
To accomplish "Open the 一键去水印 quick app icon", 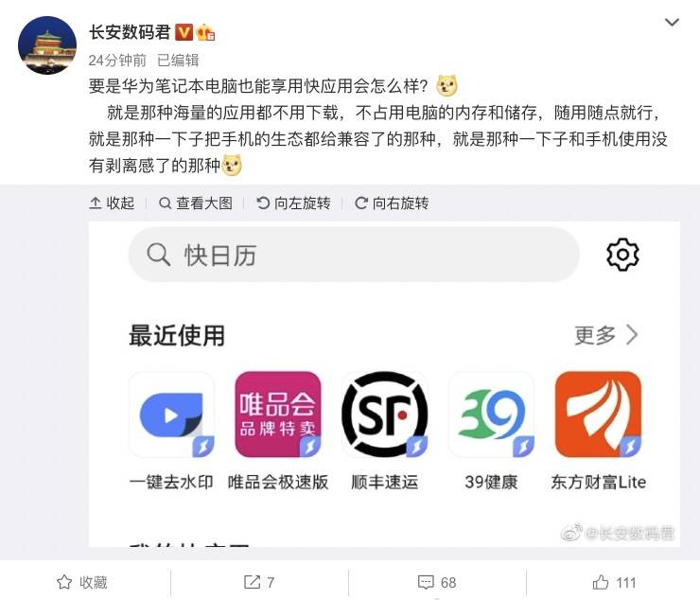I will pyautogui.click(x=171, y=415).
